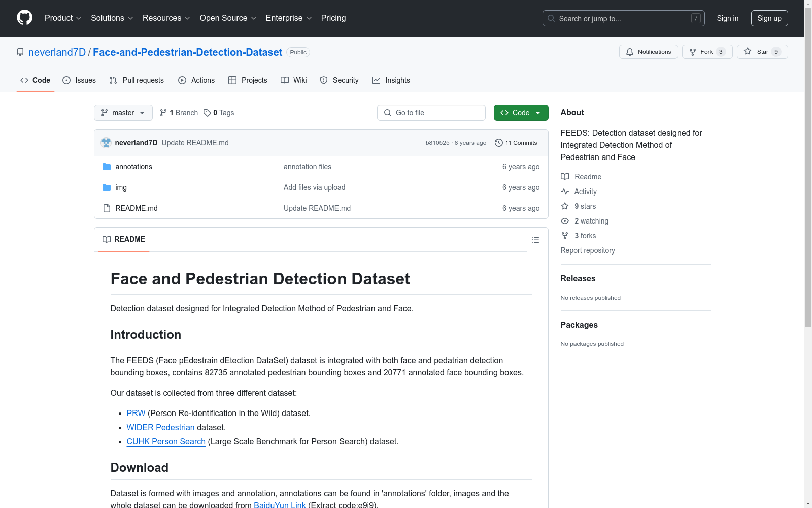Click the fork icon beside 3 forks
Viewport: 812px width, 508px height.
565,236
